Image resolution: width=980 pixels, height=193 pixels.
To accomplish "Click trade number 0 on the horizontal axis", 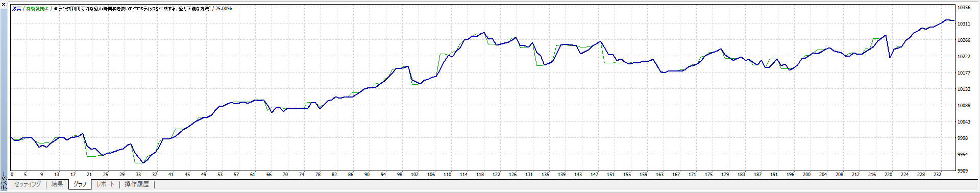I will [12, 175].
